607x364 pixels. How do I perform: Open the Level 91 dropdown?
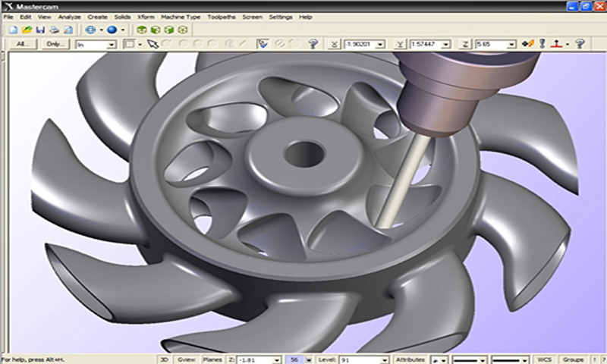tap(384, 360)
